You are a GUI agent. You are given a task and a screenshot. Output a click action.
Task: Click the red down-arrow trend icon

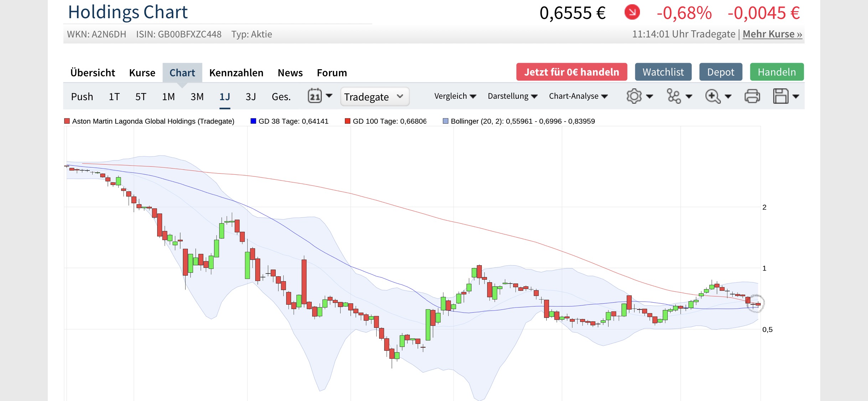632,12
